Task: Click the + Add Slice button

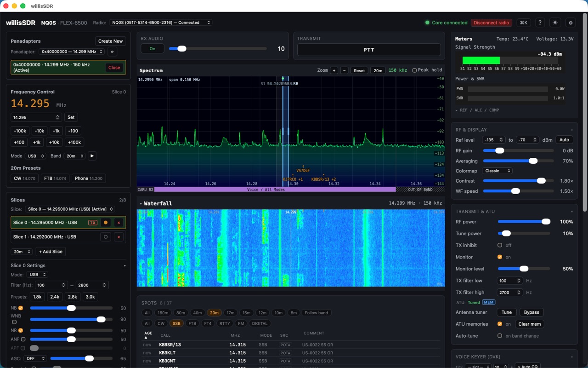Action: [51, 252]
